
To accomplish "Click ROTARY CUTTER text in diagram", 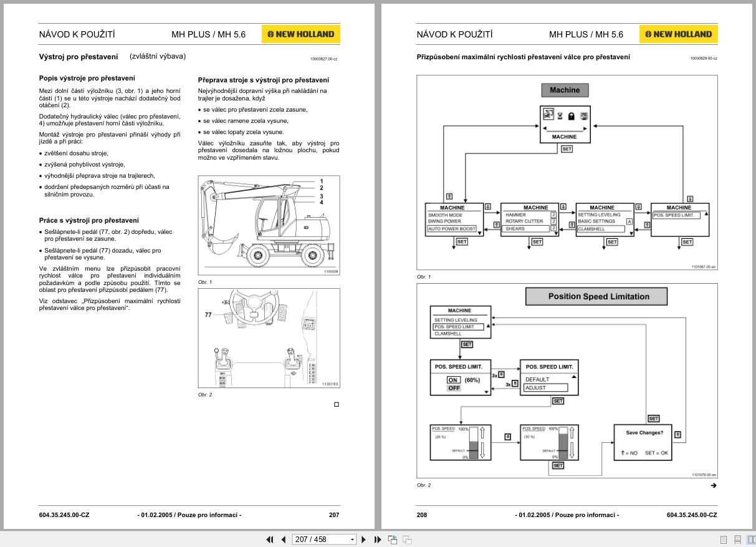I will click(x=524, y=221).
